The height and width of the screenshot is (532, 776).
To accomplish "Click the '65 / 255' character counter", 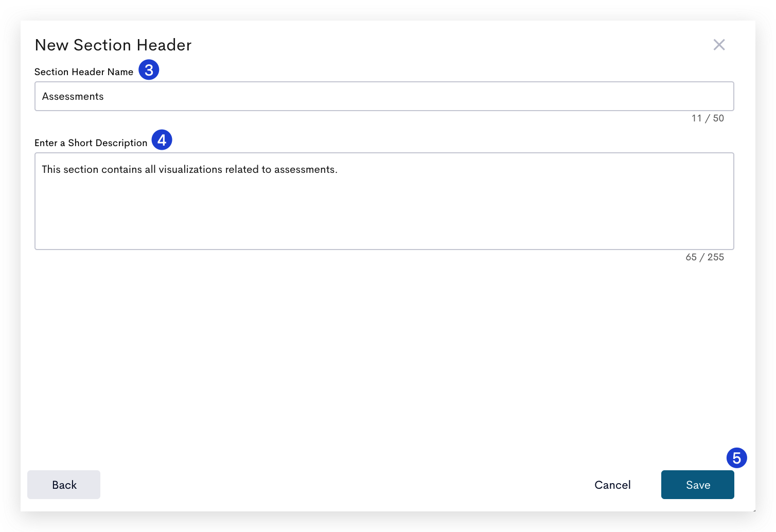I will pos(704,257).
